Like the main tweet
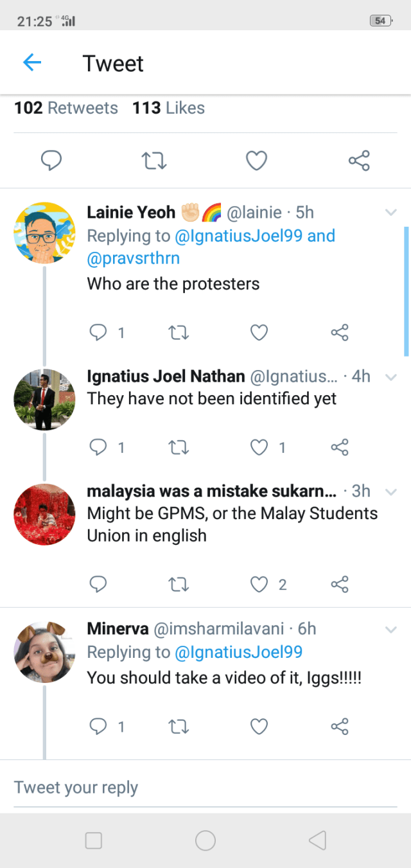 pyautogui.click(x=257, y=160)
